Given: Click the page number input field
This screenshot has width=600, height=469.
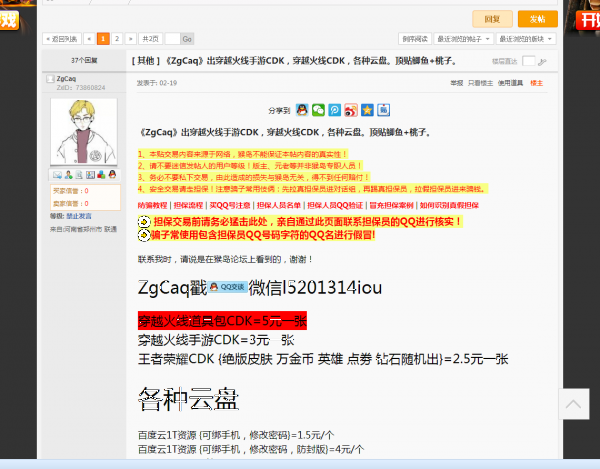Looking at the screenshot, I should (172, 39).
